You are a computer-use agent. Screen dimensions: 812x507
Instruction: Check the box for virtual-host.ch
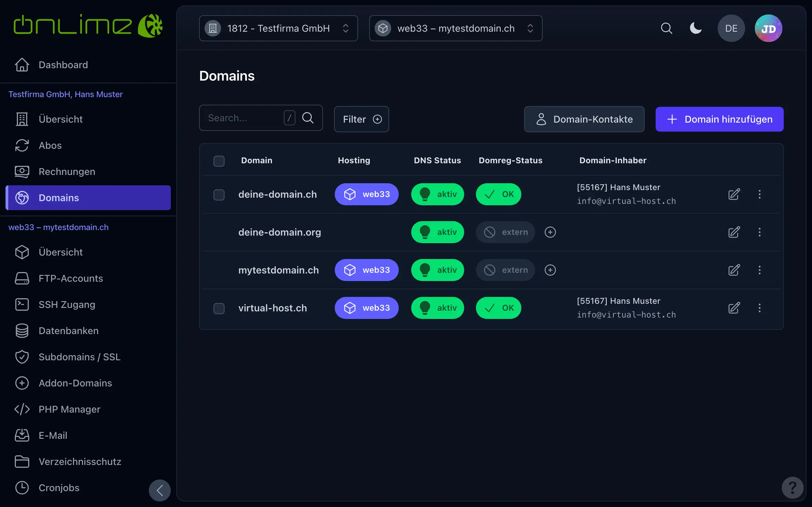(219, 308)
